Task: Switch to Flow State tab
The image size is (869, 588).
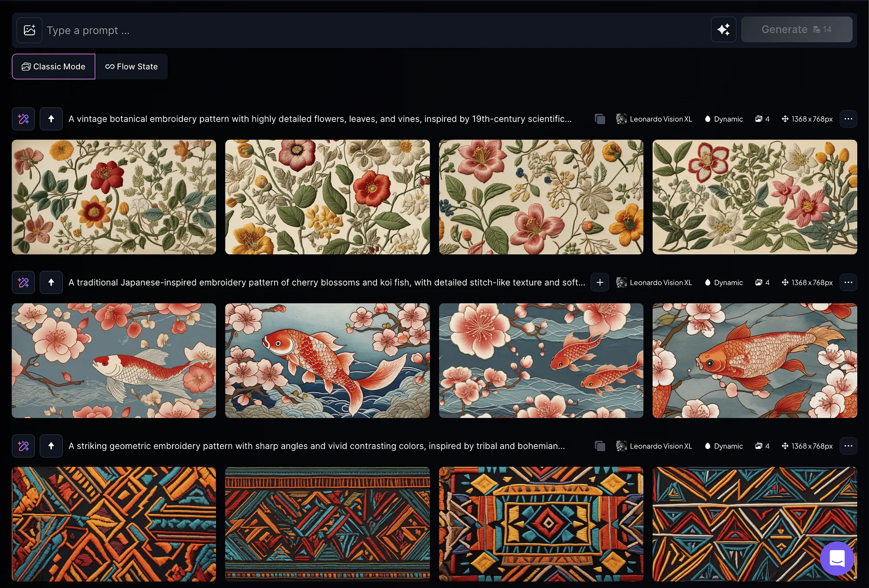Action: 132,66
